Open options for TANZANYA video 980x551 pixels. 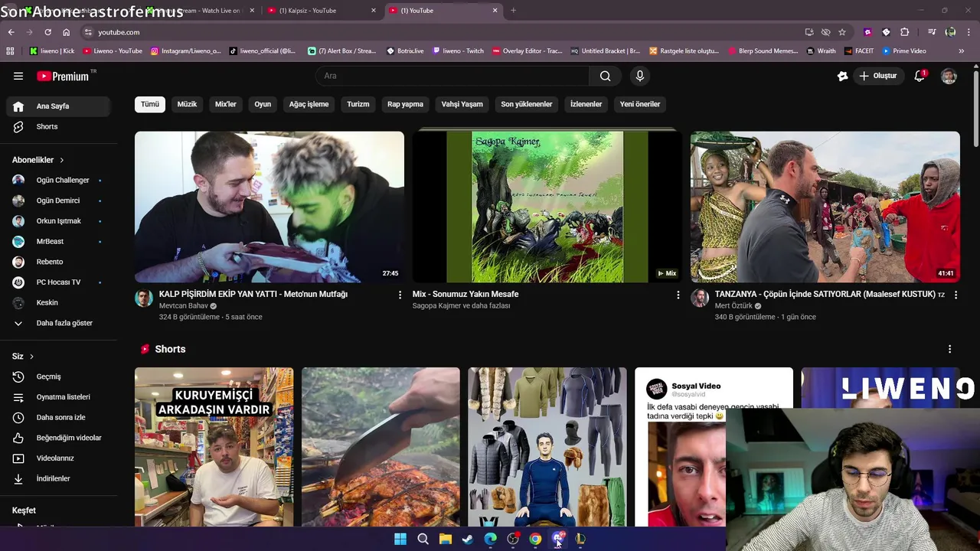[955, 295]
